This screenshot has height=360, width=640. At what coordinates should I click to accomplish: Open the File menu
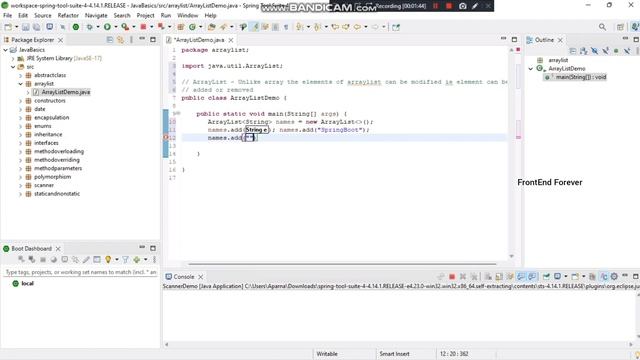[7, 16]
